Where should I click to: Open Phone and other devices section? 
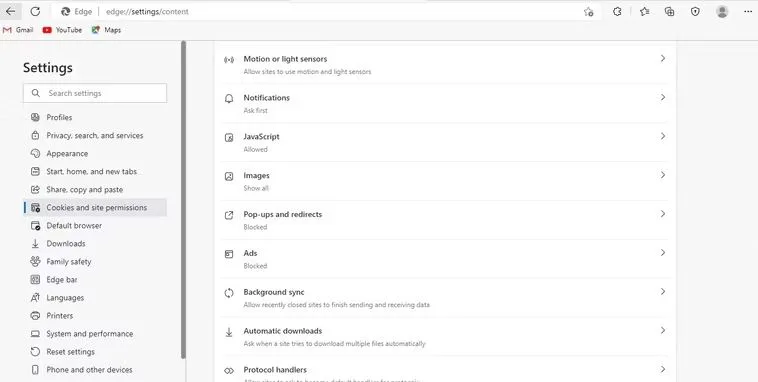pos(95,370)
